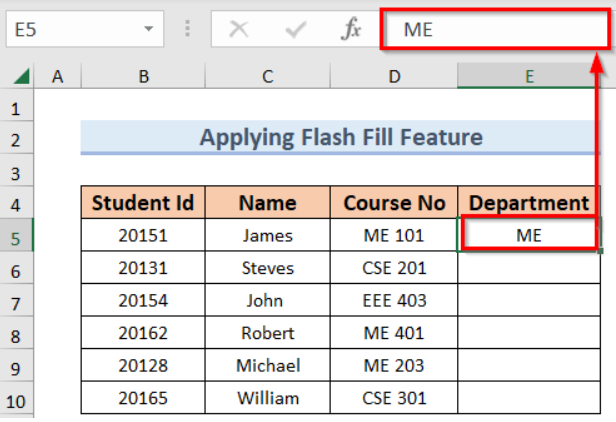Viewport: 616px width, 422px height.
Task: Click the Cancel (X) formula bar icon
Action: [x=238, y=30]
